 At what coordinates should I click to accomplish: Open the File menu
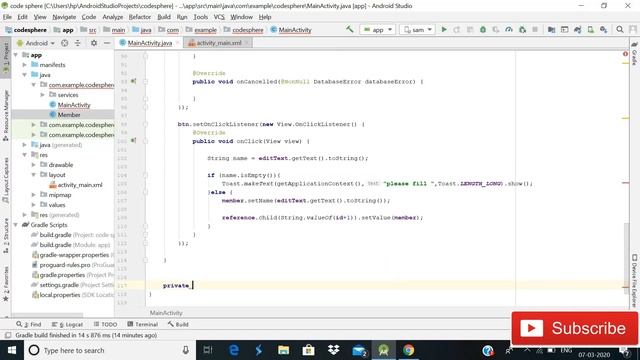[x=7, y=17]
